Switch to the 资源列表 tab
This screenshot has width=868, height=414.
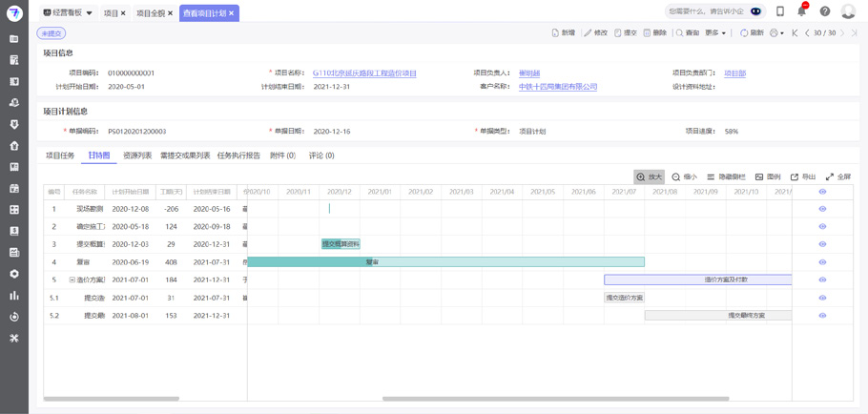click(137, 155)
